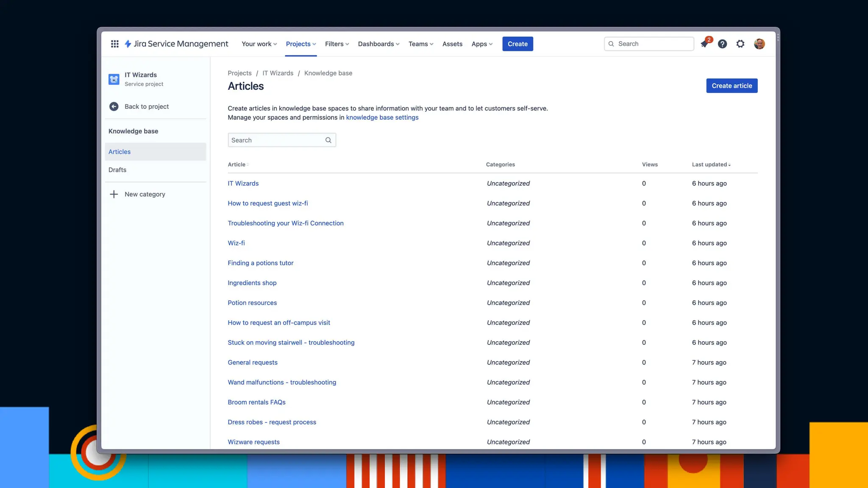This screenshot has width=868, height=488.
Task: Expand the Dashboards dropdown
Action: [378, 44]
